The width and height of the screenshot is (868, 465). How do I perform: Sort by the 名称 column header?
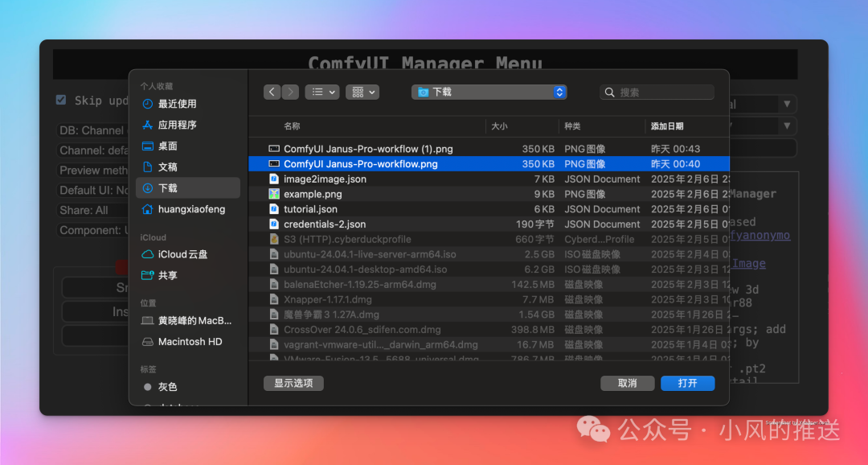pos(292,126)
